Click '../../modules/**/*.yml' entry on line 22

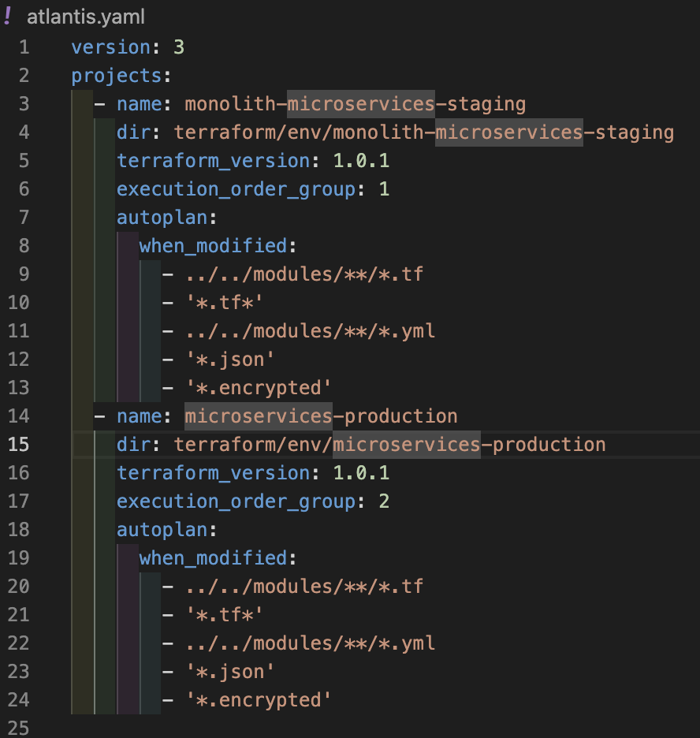[x=310, y=643]
